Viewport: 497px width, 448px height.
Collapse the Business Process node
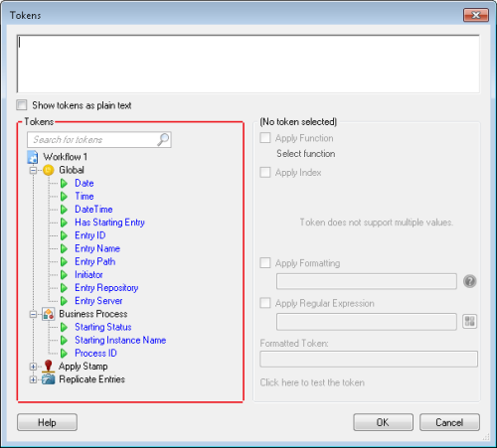coord(33,314)
